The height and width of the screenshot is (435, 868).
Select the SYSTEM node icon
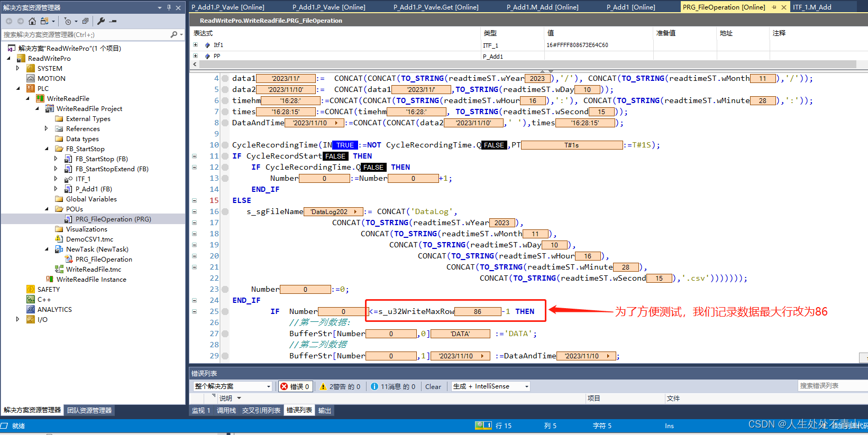[x=31, y=68]
